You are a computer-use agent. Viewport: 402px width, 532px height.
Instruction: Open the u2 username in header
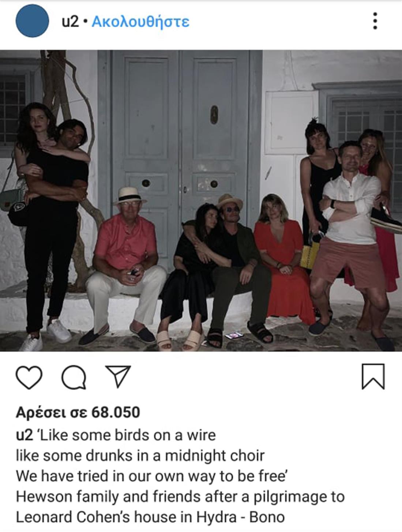(x=70, y=22)
